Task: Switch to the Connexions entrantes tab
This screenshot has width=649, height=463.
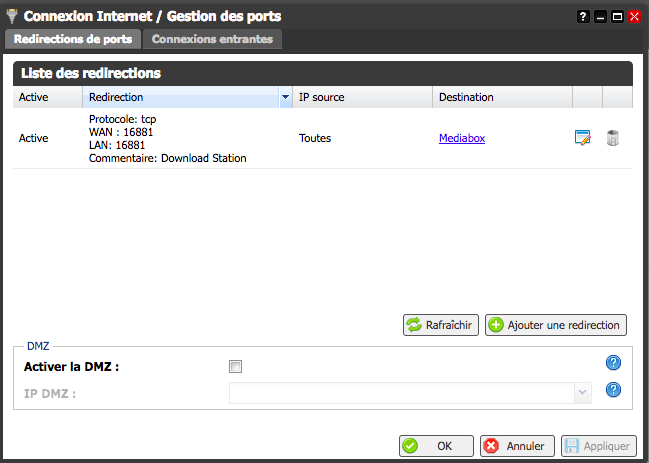Action: (212, 39)
